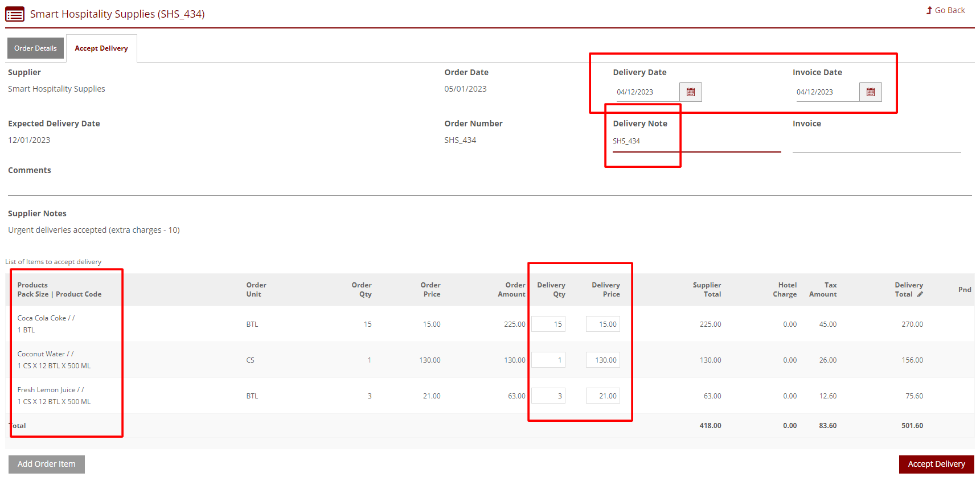The height and width of the screenshot is (477, 980).
Task: Click the Invoice number input field
Action: pos(876,142)
